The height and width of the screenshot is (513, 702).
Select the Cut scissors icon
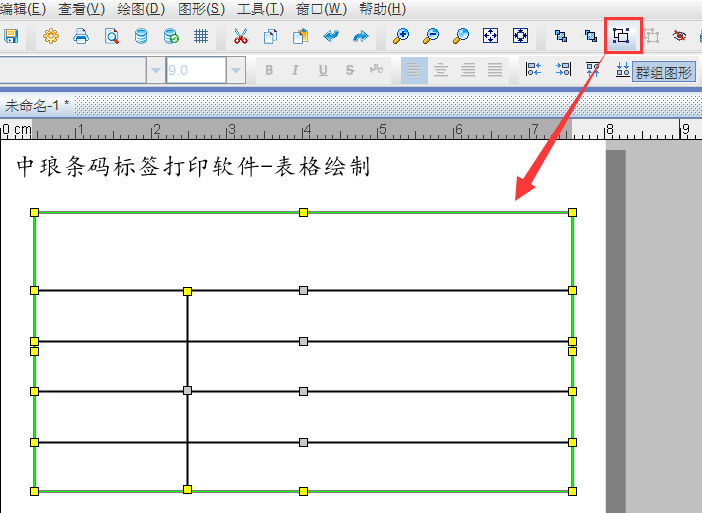point(240,36)
